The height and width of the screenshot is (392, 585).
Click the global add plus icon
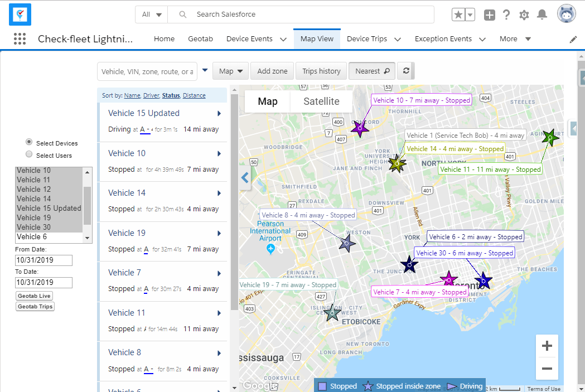489,15
